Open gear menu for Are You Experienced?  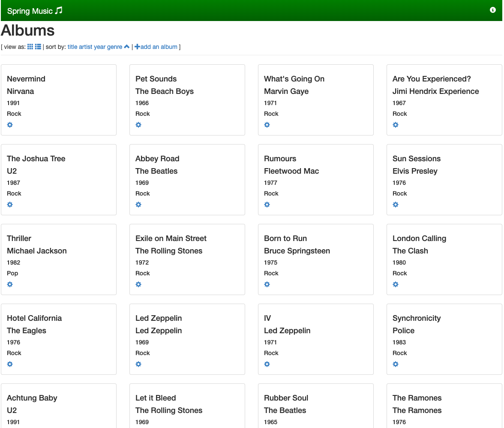396,125
